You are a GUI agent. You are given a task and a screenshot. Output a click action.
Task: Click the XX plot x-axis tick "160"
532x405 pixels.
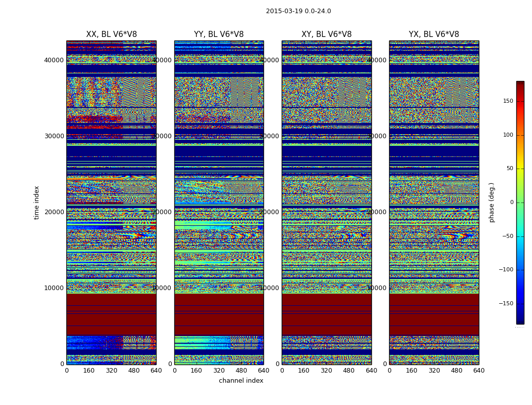click(x=89, y=371)
